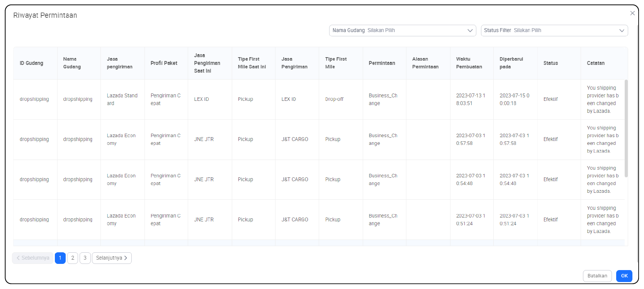Click the Waktu Pembuatan column header

click(469, 63)
